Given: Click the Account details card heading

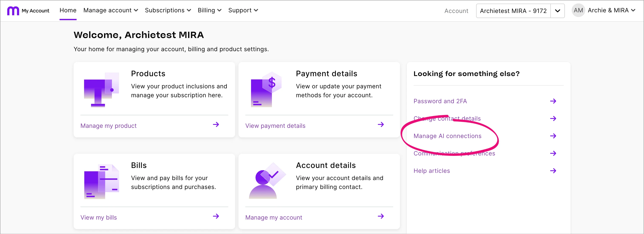Looking at the screenshot, I should click(326, 165).
